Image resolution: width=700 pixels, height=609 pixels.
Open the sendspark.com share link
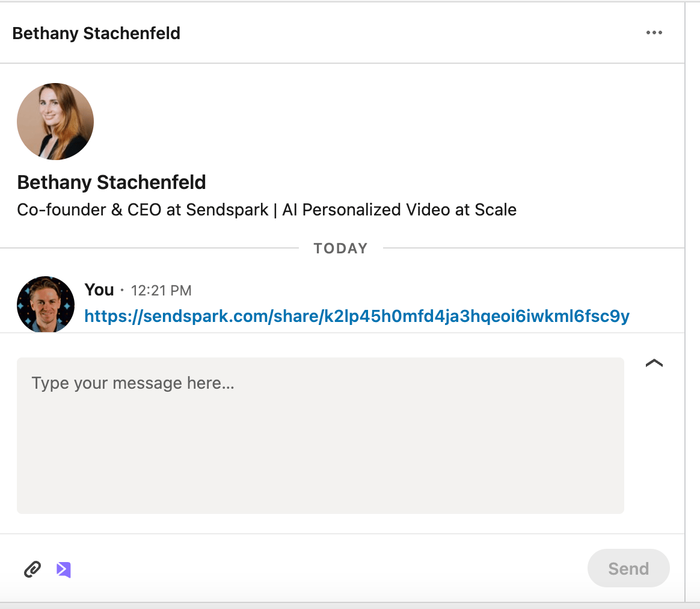click(357, 316)
